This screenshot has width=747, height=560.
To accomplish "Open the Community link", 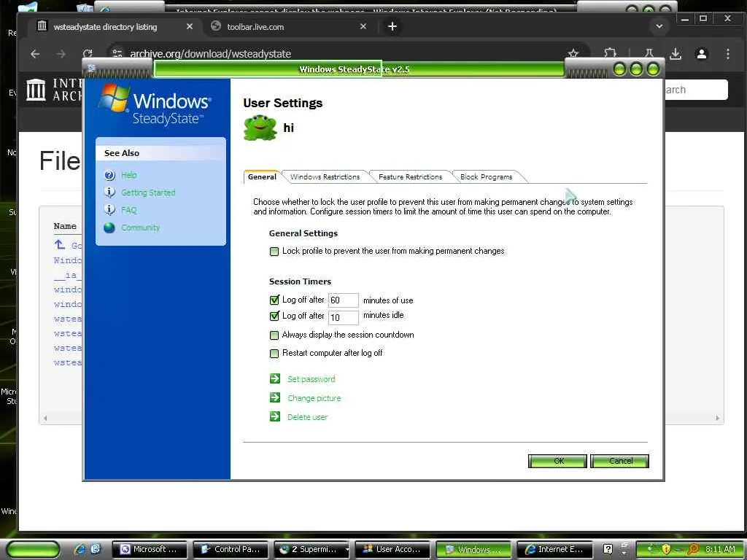I will click(x=141, y=227).
